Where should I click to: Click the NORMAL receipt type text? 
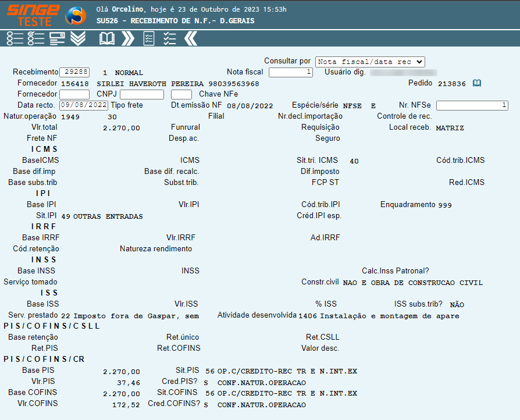129,73
